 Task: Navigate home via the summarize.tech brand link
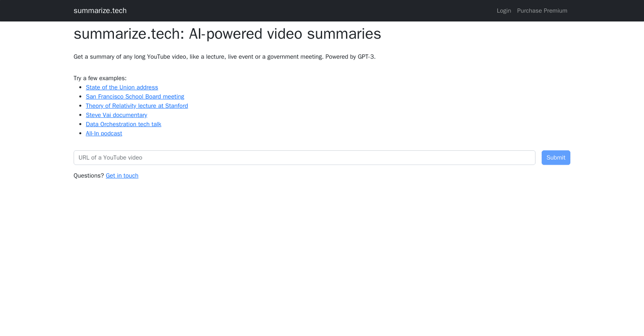(100, 11)
